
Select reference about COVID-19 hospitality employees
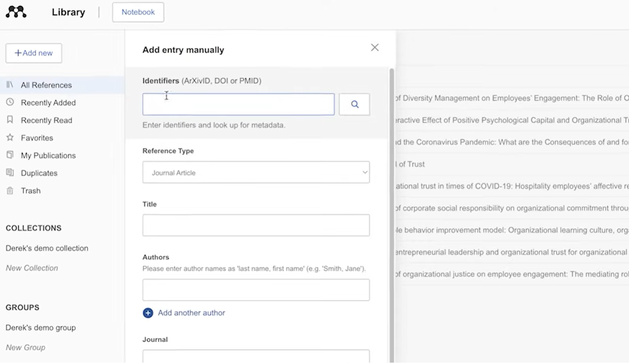(512, 186)
